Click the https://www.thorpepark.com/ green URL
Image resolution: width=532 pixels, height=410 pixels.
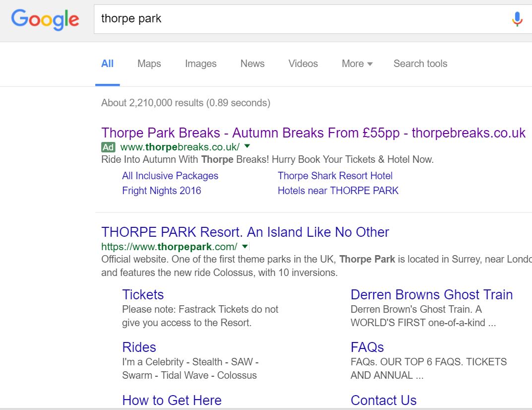(169, 247)
